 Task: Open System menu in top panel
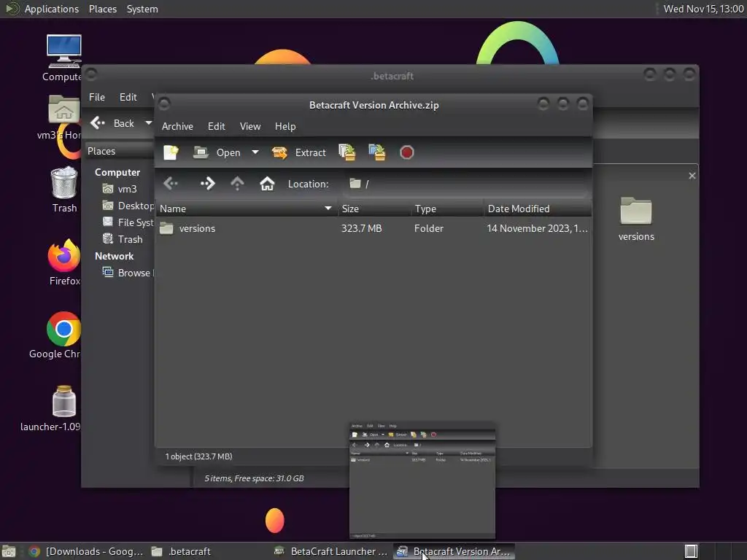pyautogui.click(x=142, y=9)
